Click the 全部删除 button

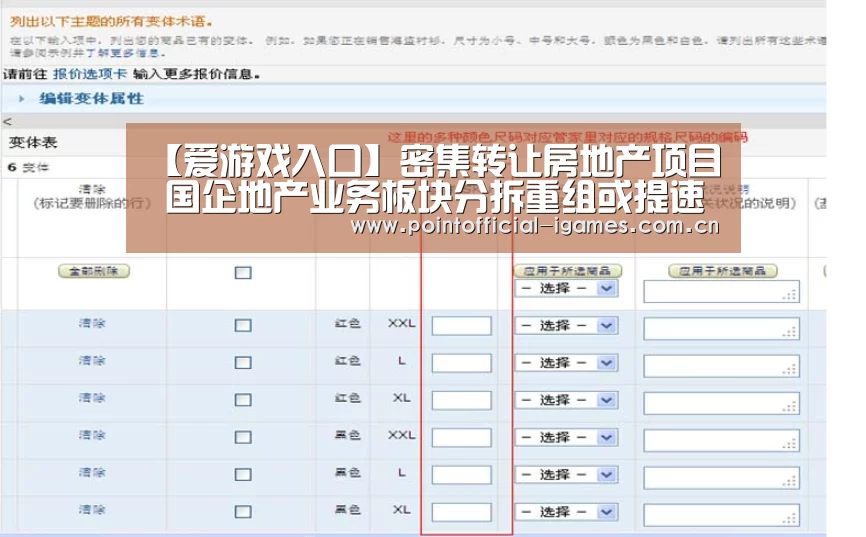(x=94, y=271)
